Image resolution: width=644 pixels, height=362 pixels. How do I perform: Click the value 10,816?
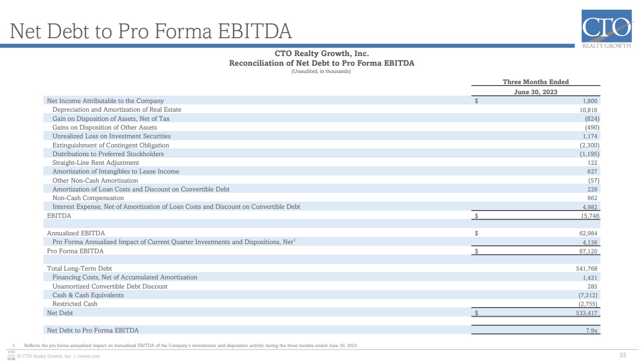coord(588,110)
